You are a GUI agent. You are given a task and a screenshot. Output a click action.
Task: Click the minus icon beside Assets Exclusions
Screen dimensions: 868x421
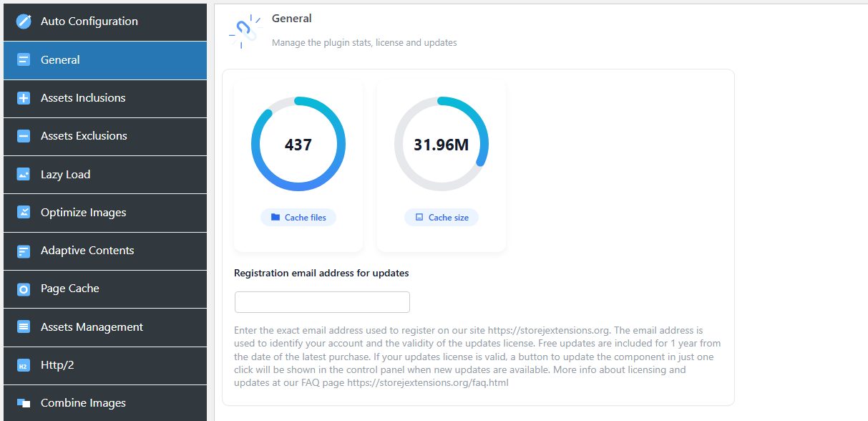point(22,136)
